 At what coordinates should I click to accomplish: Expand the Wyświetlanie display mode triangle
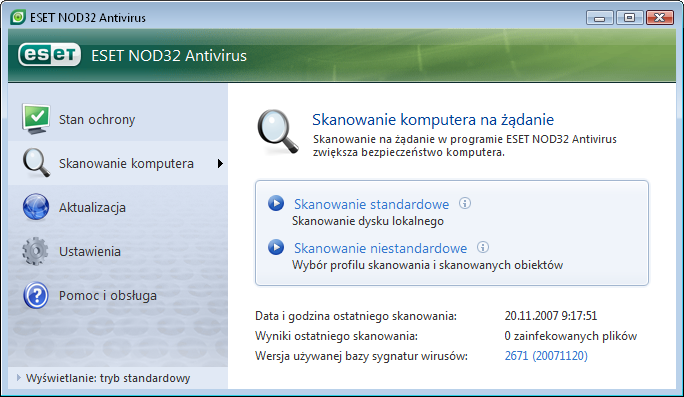[18, 378]
